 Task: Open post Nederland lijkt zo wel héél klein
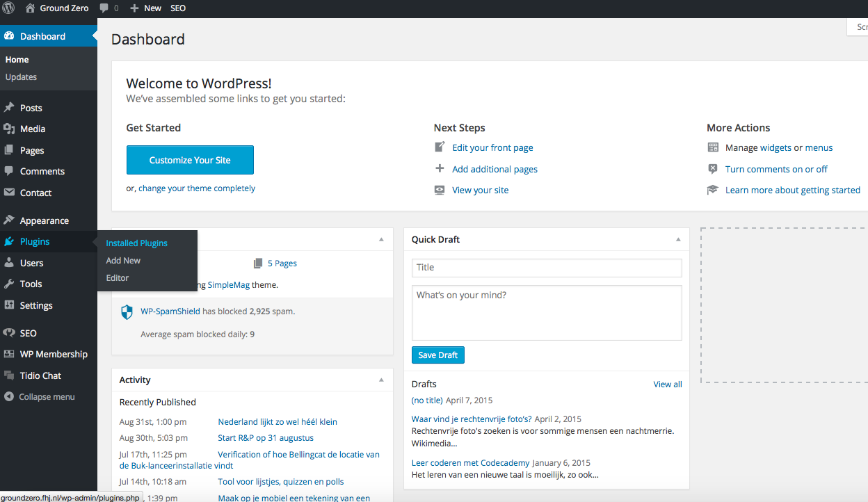[x=278, y=422]
